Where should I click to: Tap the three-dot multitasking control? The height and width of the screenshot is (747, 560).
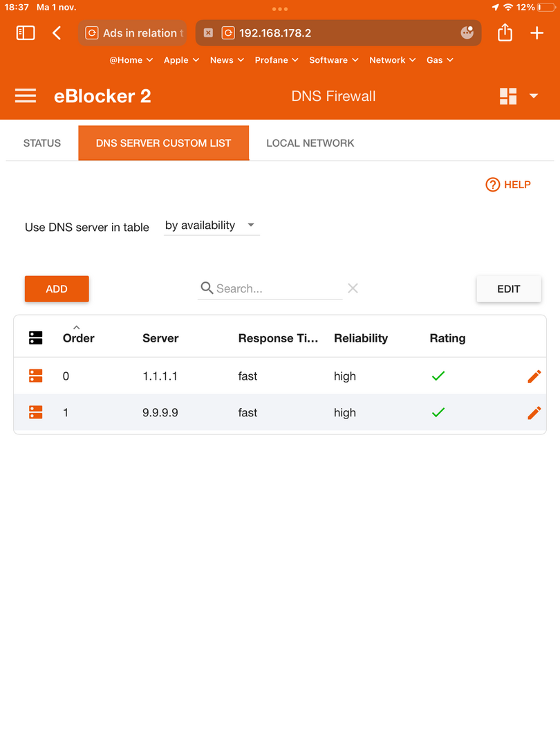point(280,8)
